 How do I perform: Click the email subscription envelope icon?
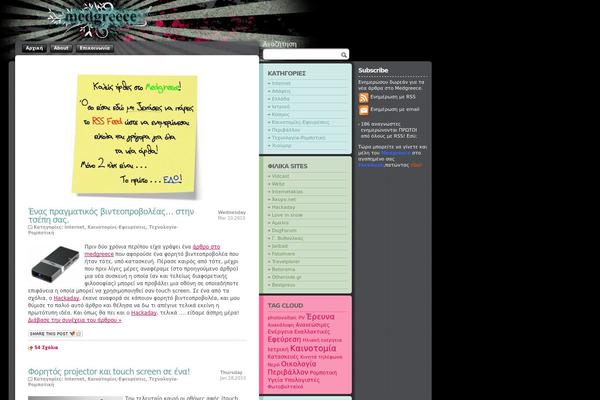tap(364, 110)
